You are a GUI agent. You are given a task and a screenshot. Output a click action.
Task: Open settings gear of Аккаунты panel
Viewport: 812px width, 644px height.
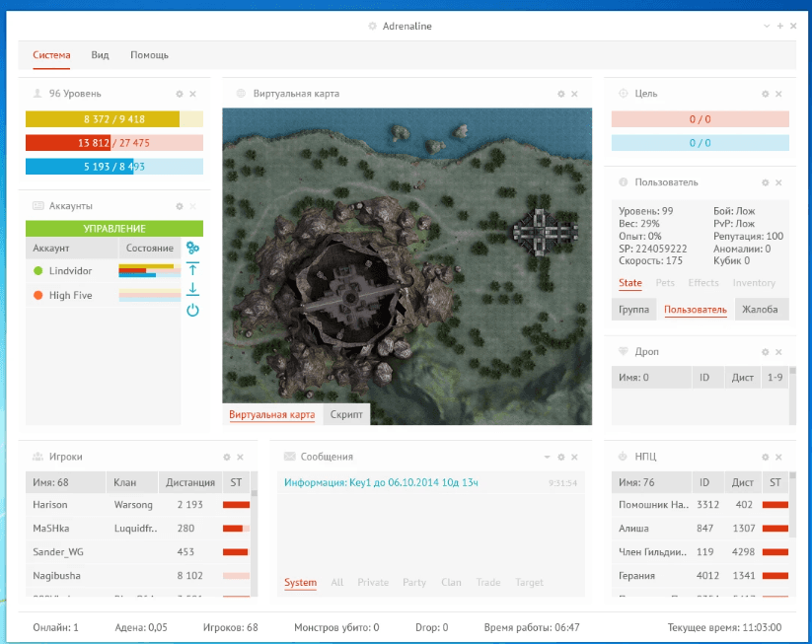pyautogui.click(x=180, y=206)
